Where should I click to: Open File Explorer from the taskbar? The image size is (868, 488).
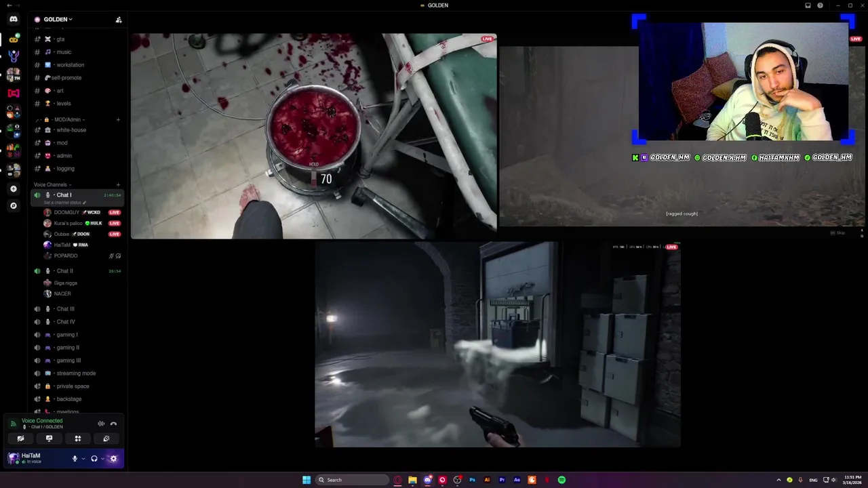(x=412, y=480)
